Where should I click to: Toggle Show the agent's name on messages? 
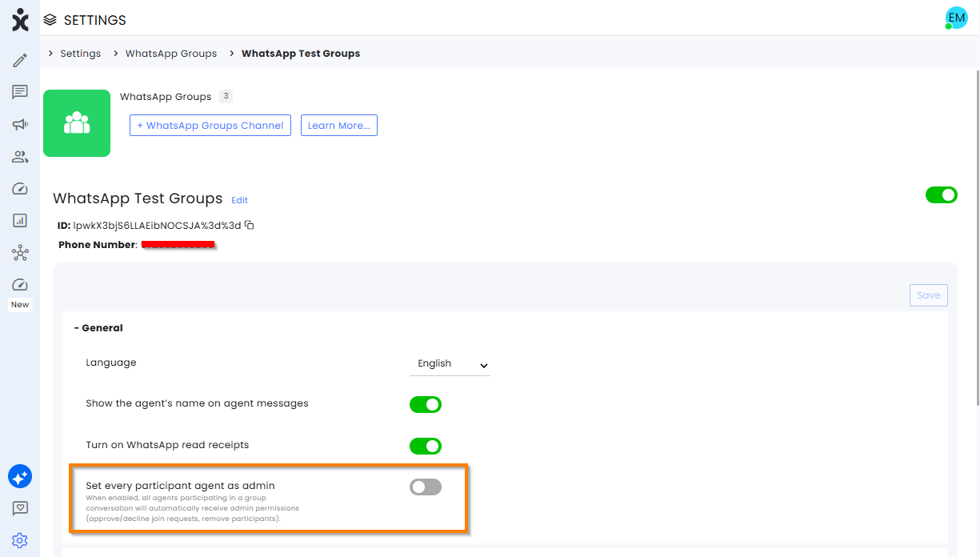click(426, 404)
